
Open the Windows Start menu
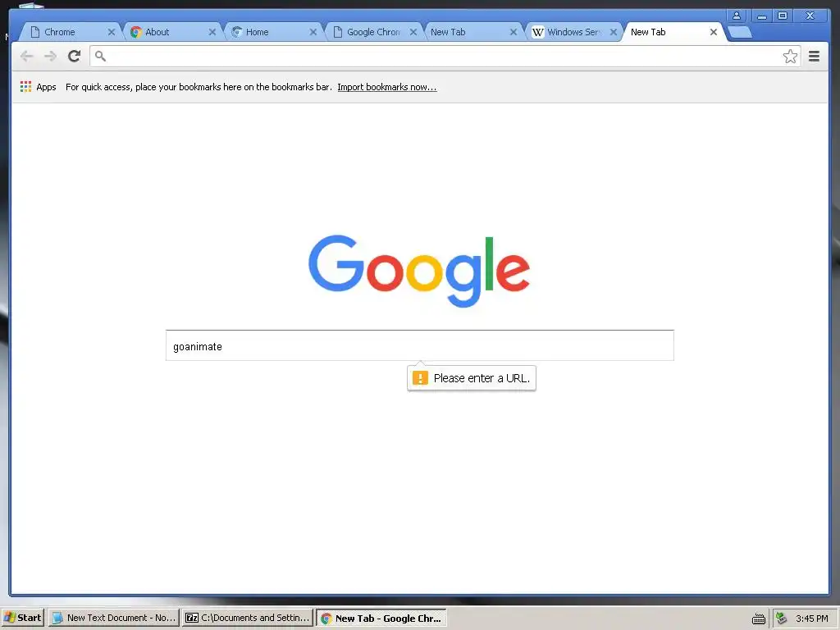pyautogui.click(x=22, y=618)
